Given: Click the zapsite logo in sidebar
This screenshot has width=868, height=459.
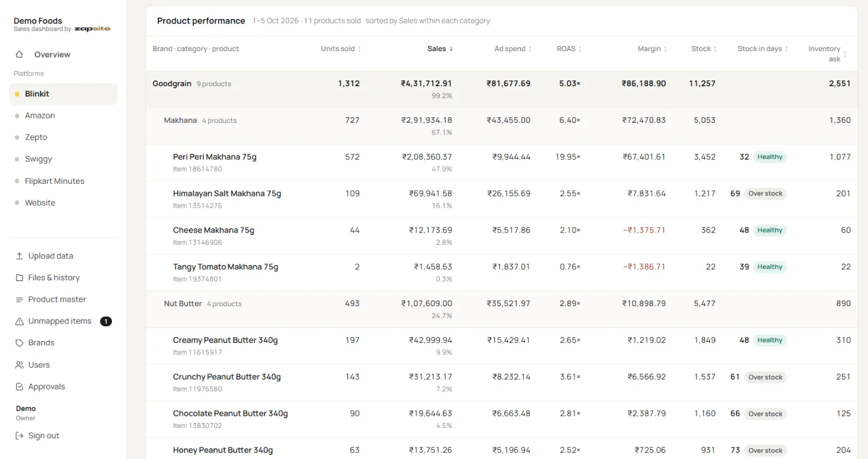Looking at the screenshot, I should point(92,29).
